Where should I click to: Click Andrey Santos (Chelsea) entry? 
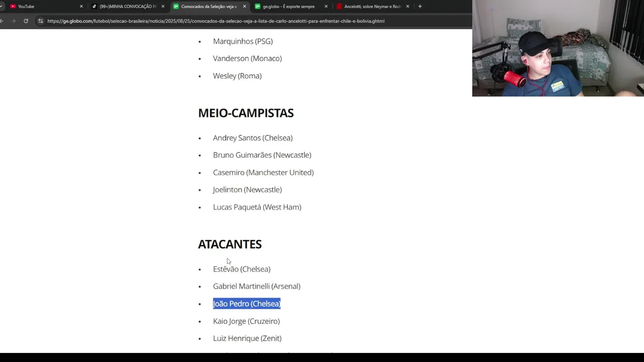click(253, 138)
